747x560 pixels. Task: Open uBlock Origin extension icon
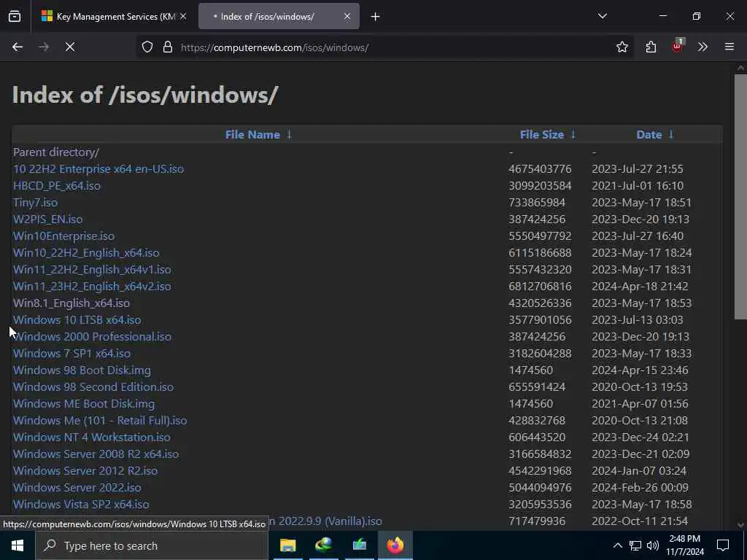[x=678, y=46]
